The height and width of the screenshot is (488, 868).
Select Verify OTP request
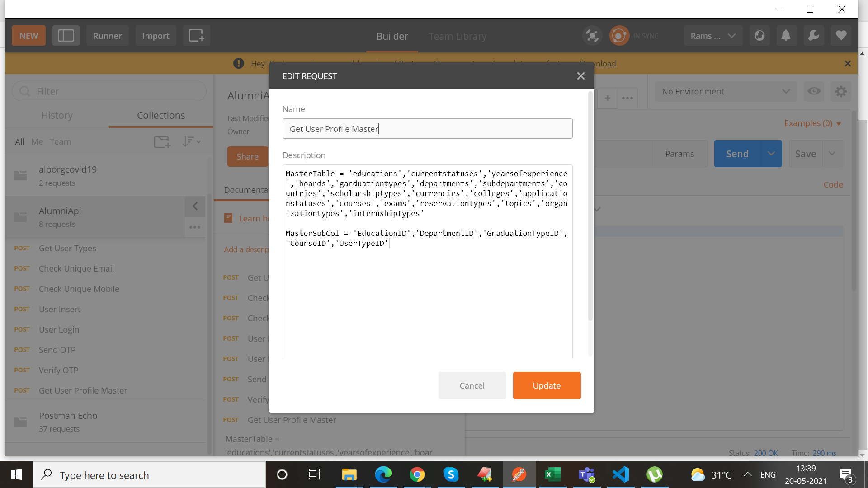pos(58,370)
